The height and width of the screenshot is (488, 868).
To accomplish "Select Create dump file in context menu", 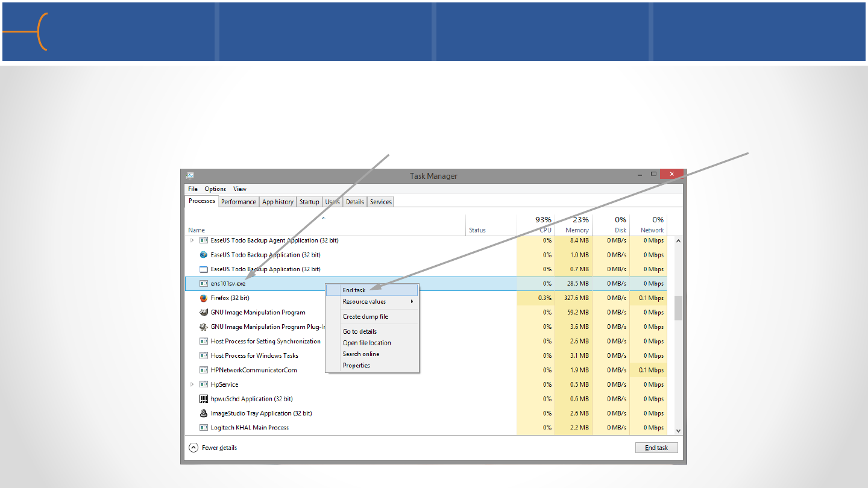I will pyautogui.click(x=373, y=317).
